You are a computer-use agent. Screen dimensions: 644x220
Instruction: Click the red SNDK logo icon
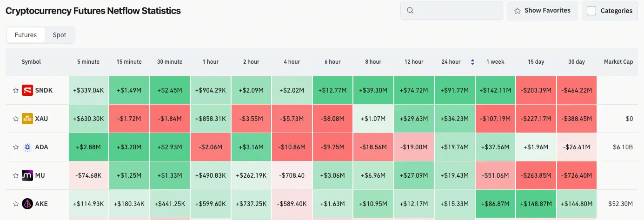point(27,90)
